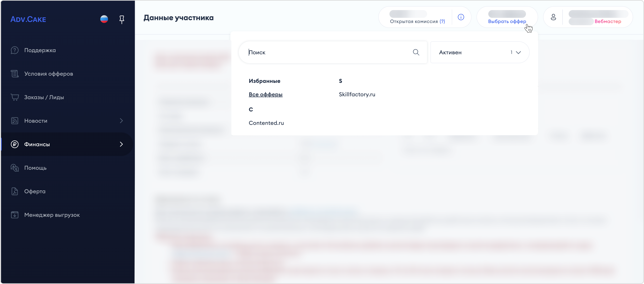
Task: Click the Вебмастер role label
Action: tap(608, 22)
